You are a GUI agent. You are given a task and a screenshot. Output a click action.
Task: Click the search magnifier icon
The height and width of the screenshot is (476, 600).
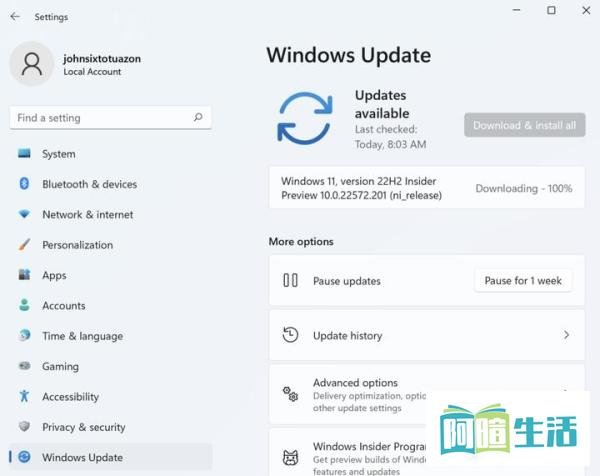point(198,117)
